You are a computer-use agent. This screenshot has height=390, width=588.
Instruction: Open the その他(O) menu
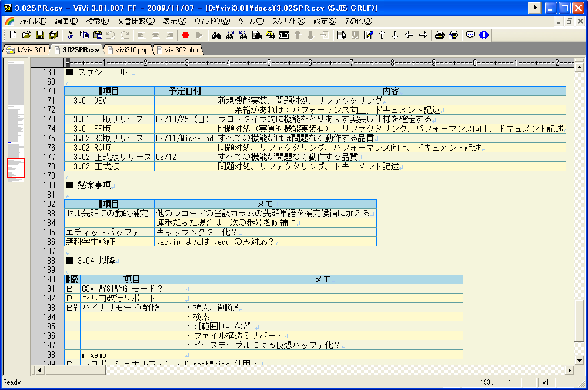358,21
